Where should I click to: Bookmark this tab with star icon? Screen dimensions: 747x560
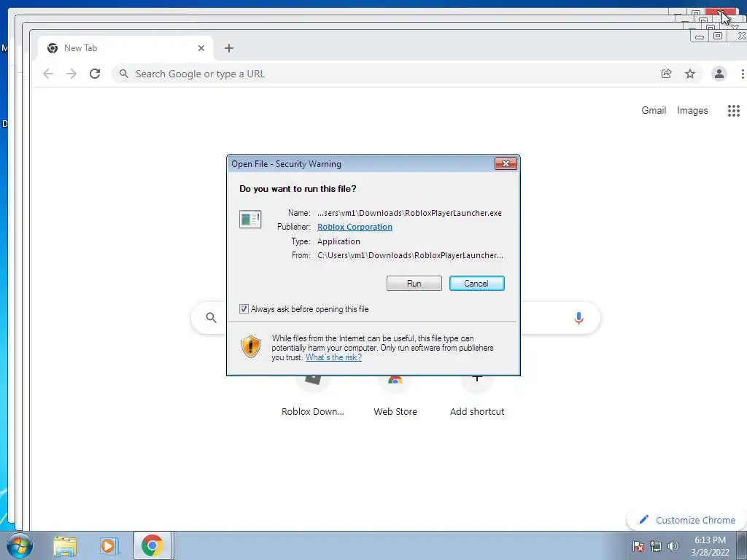(x=690, y=74)
